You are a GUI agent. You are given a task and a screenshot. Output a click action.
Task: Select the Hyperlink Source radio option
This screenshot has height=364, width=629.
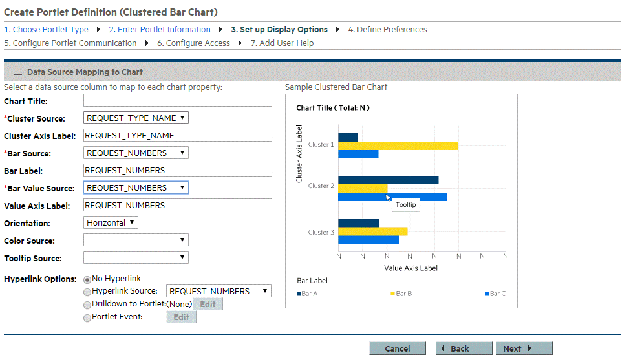[87, 292]
